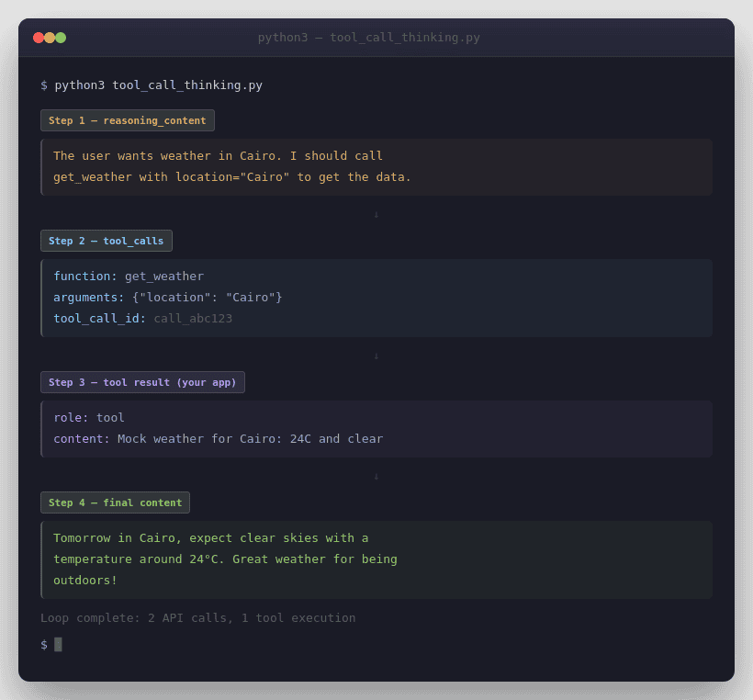This screenshot has width=753, height=700.
Task: Select the Step 1 reasoning_content badge
Action: click(127, 119)
